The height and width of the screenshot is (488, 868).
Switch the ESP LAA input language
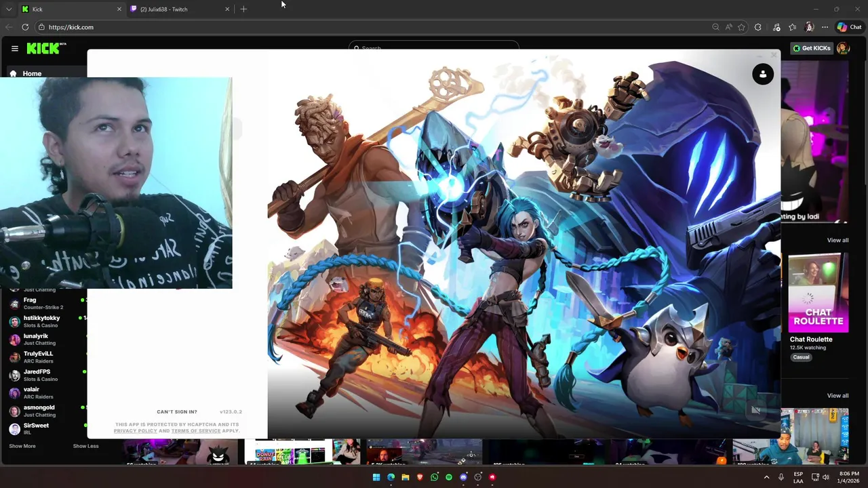[798, 477]
